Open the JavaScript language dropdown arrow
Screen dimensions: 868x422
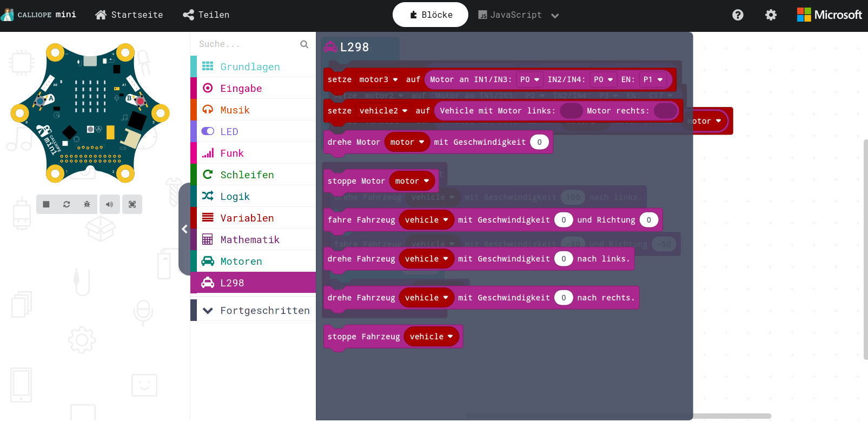click(x=555, y=16)
